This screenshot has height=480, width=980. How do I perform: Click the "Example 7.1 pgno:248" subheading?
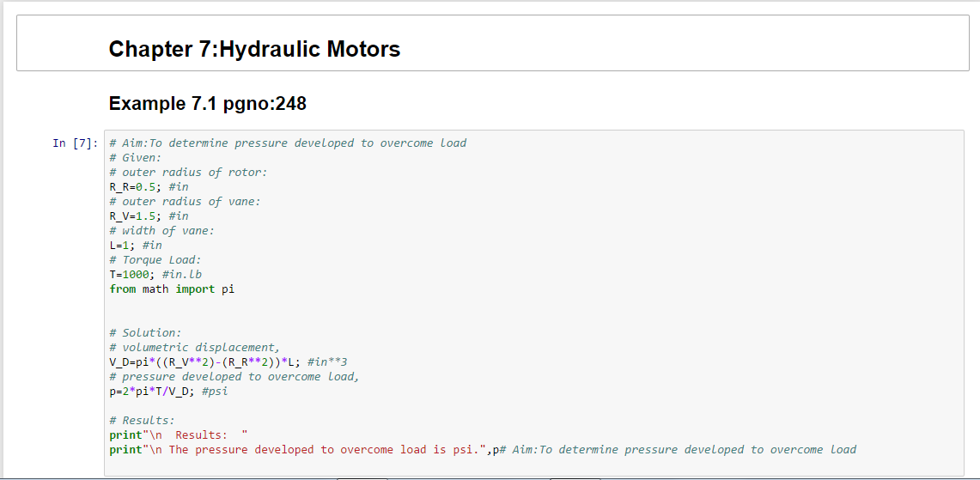(x=207, y=104)
